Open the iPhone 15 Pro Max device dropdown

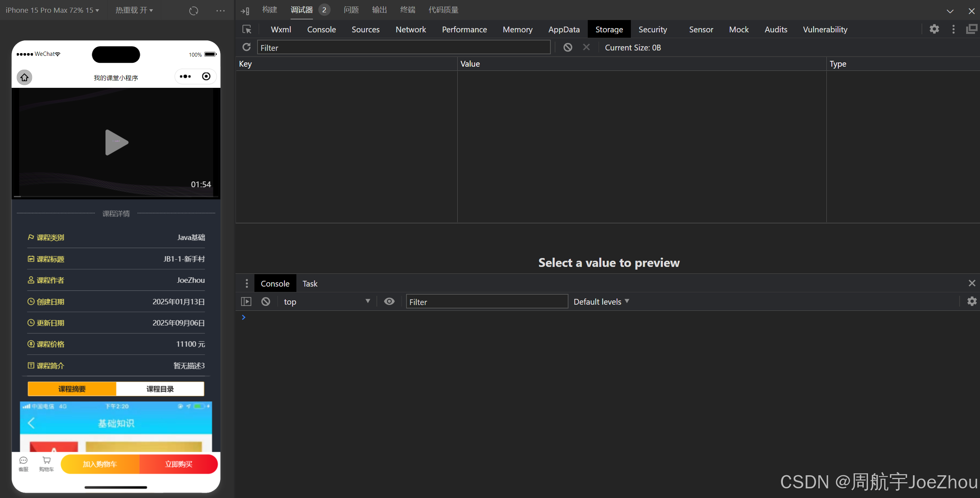[x=52, y=10]
